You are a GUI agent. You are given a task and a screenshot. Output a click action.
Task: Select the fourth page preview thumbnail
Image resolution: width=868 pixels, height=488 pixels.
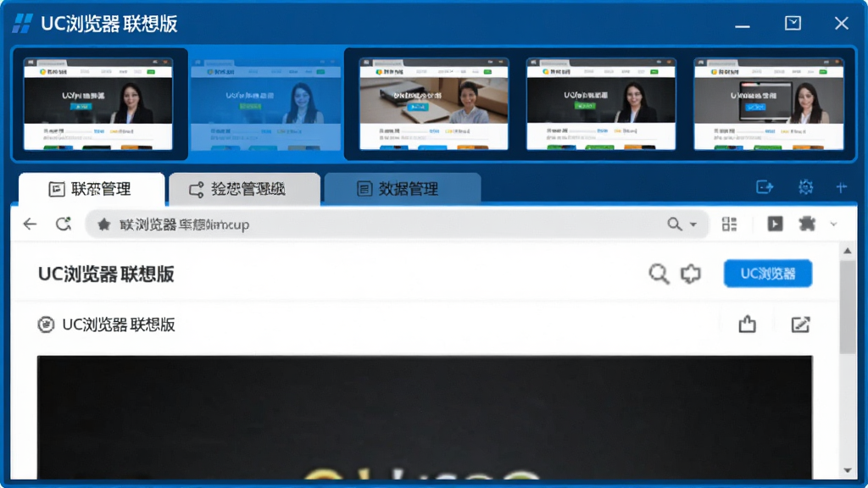(601, 104)
